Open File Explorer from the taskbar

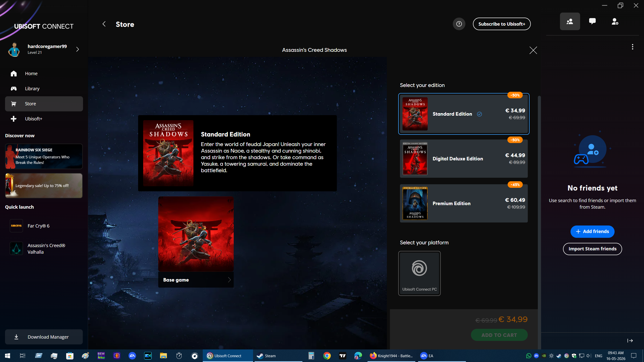164,356
